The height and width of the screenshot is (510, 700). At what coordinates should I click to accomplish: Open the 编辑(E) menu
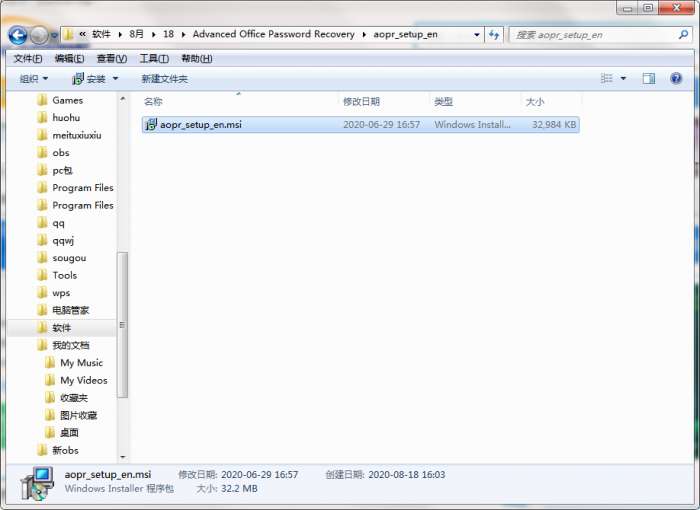pyautogui.click(x=69, y=59)
